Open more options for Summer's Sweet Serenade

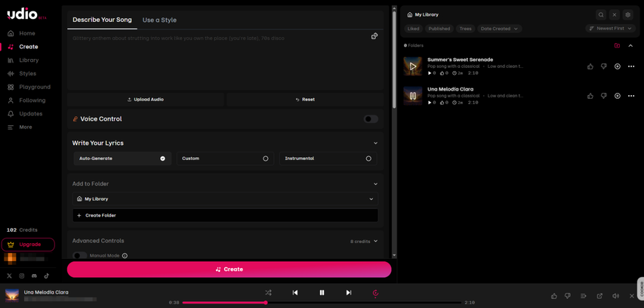tap(631, 66)
